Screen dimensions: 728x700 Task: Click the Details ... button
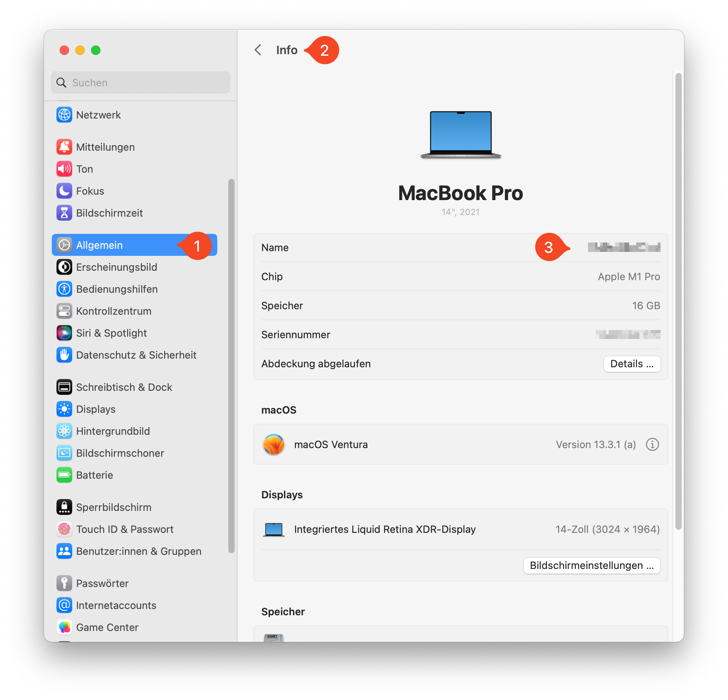[632, 364]
